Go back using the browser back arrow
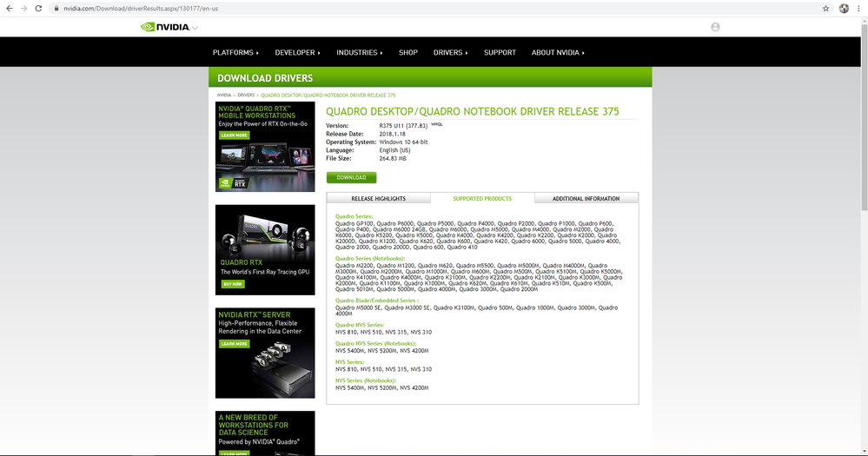This screenshot has height=456, width=868. click(x=10, y=9)
